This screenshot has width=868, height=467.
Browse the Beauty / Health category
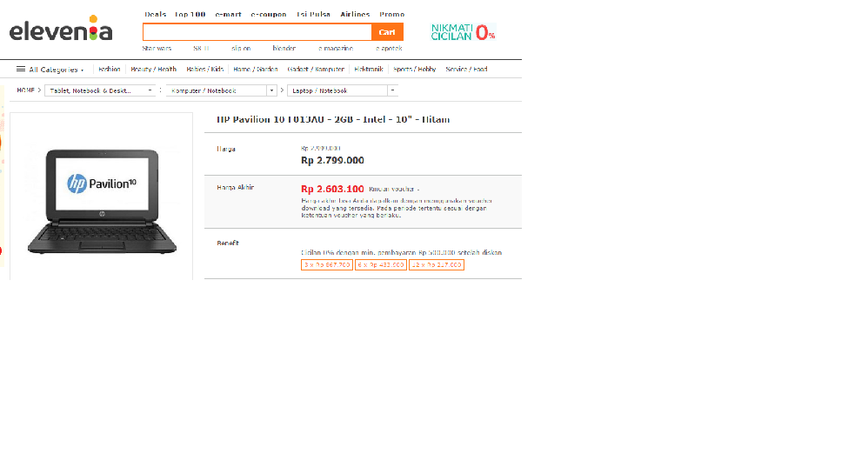pos(153,70)
